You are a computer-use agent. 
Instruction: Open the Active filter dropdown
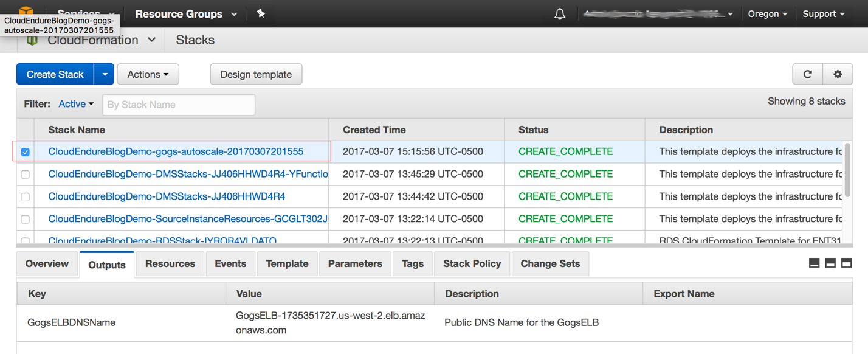76,104
